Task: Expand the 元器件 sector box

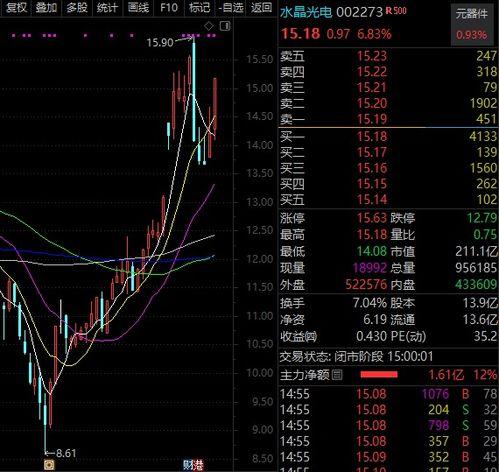Action: (472, 25)
